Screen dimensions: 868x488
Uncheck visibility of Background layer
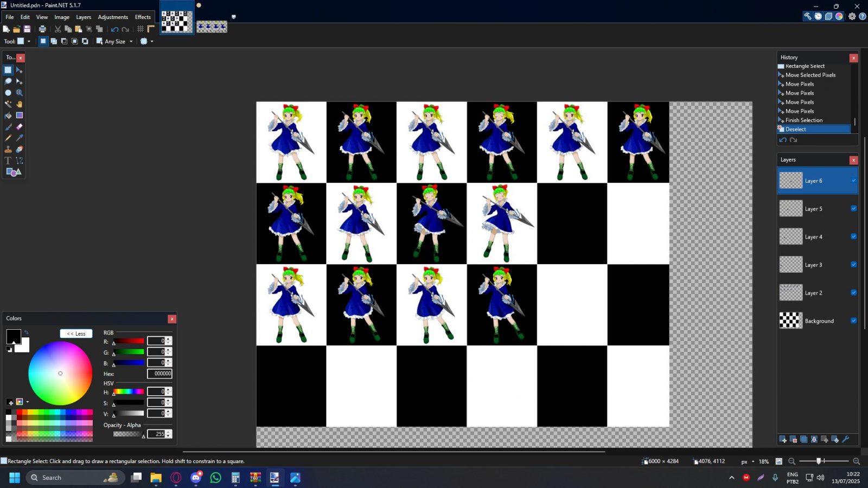click(x=853, y=321)
